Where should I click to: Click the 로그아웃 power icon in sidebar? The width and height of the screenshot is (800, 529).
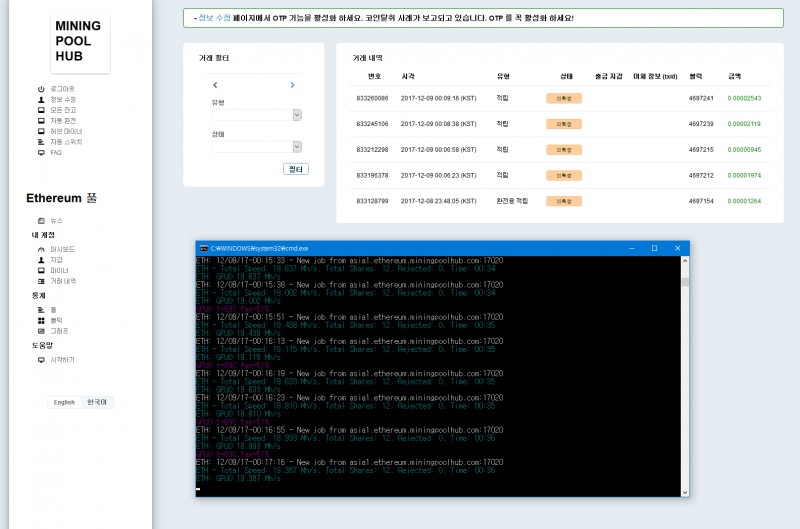coord(41,89)
